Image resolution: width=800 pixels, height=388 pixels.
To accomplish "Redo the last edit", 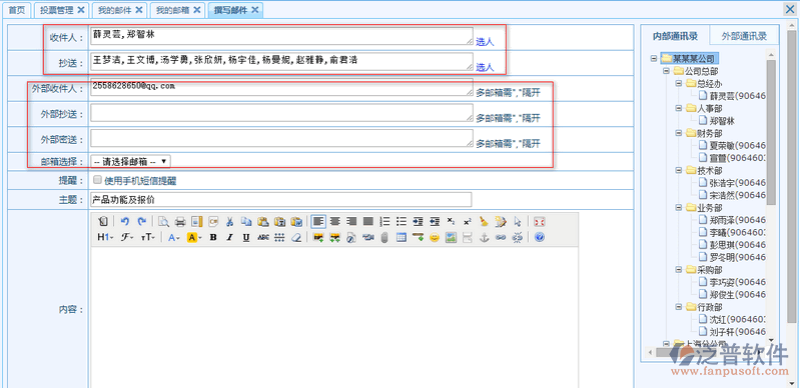I will coord(142,221).
